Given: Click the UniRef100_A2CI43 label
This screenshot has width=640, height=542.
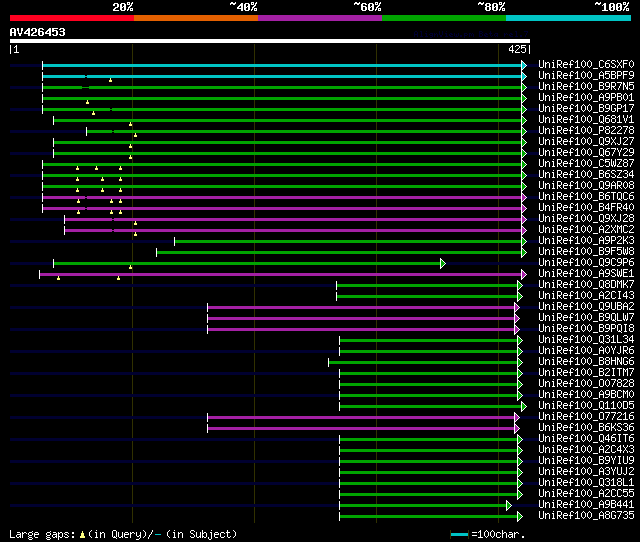Looking at the screenshot, I should click(x=586, y=296).
